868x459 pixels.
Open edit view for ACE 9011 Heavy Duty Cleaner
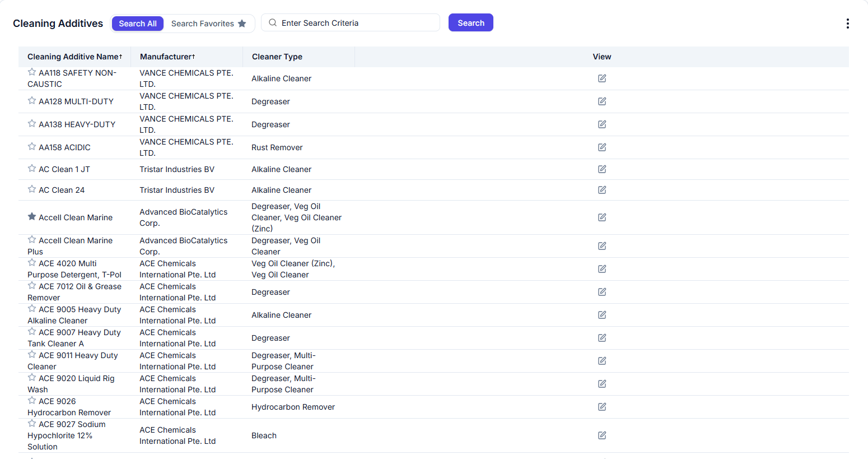point(602,361)
